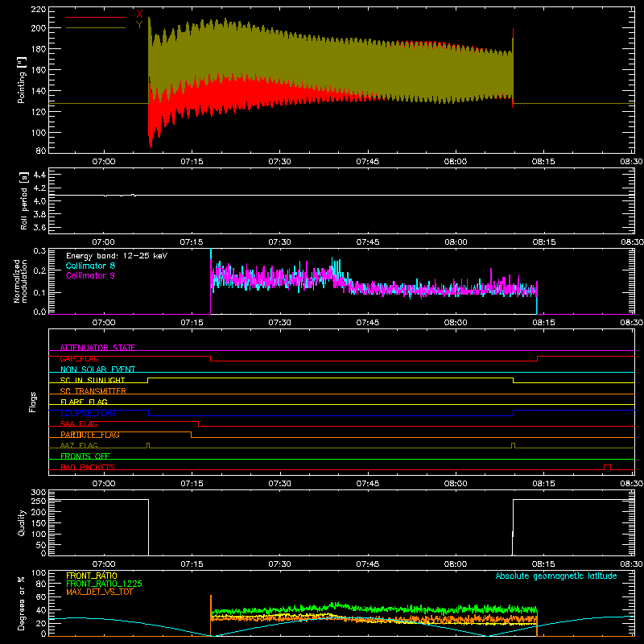Click the Normalized modulation axis title
This screenshot has height=644, width=644.
(20, 281)
